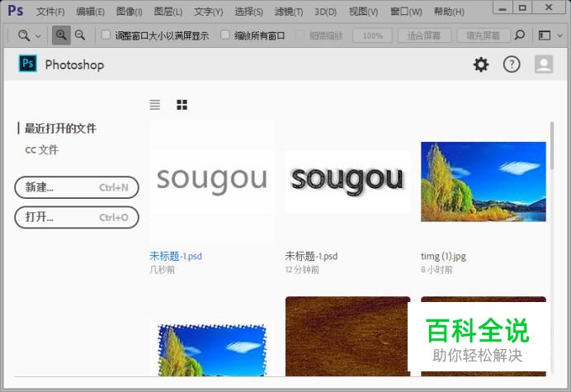Select the Zoom In magnifier mode
The width and height of the screenshot is (571, 392).
tap(61, 35)
